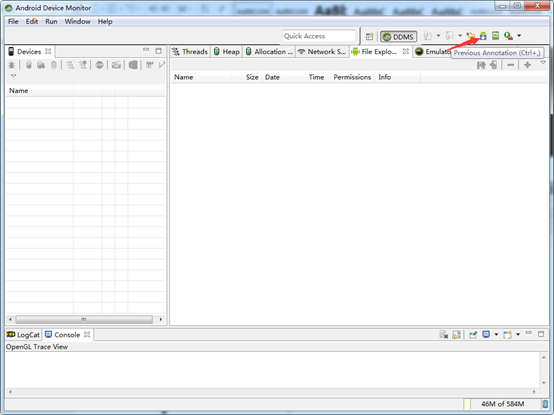Screen dimensions: 554x415
Task: Toggle Pin Console icon
Action: (473, 334)
